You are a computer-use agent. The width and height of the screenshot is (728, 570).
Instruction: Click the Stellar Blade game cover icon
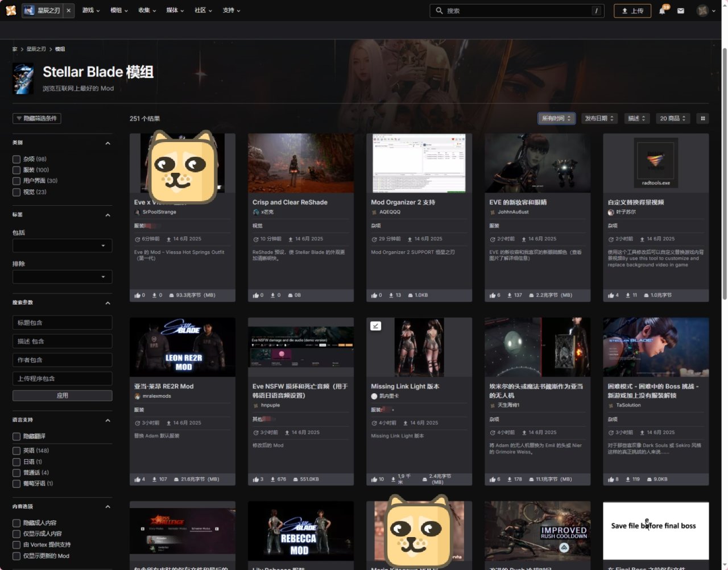(x=23, y=78)
